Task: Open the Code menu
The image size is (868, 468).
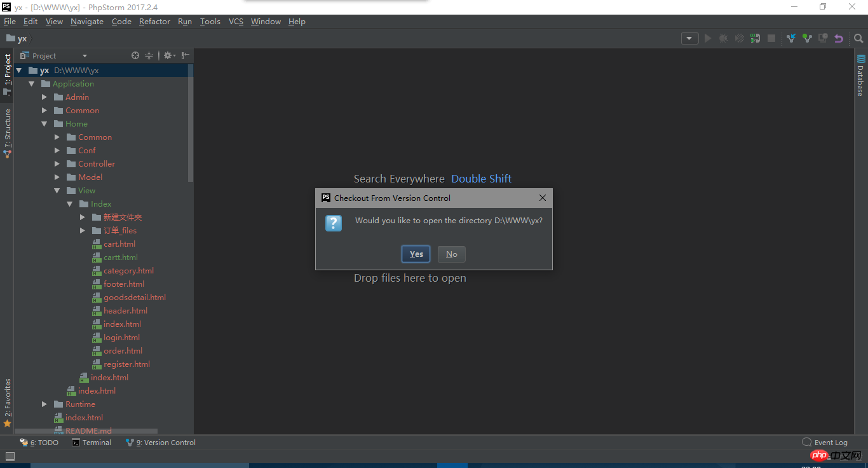Action: pyautogui.click(x=121, y=21)
